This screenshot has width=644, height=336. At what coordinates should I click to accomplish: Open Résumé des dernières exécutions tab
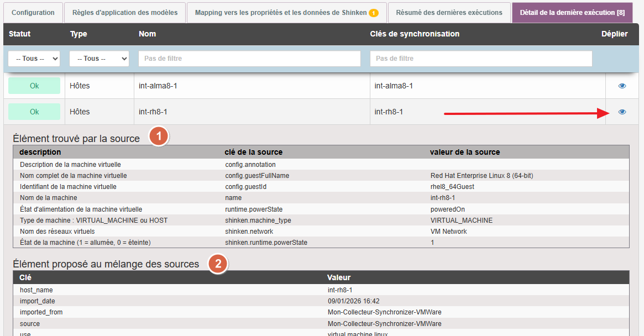(x=449, y=12)
